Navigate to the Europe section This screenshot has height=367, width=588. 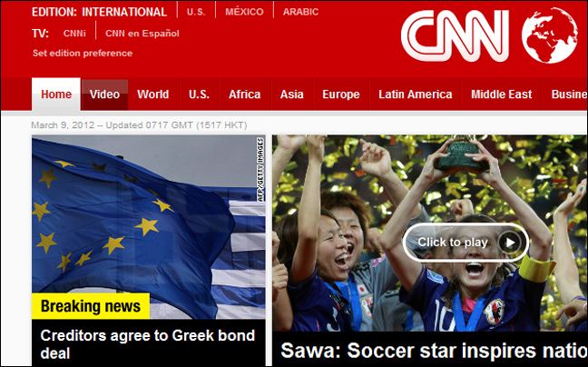[341, 94]
